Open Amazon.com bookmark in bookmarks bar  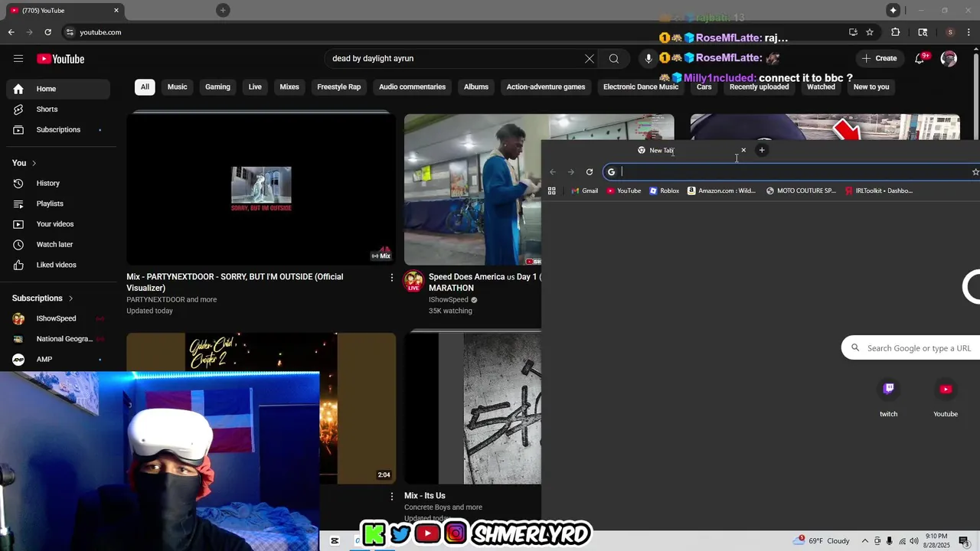click(x=722, y=191)
